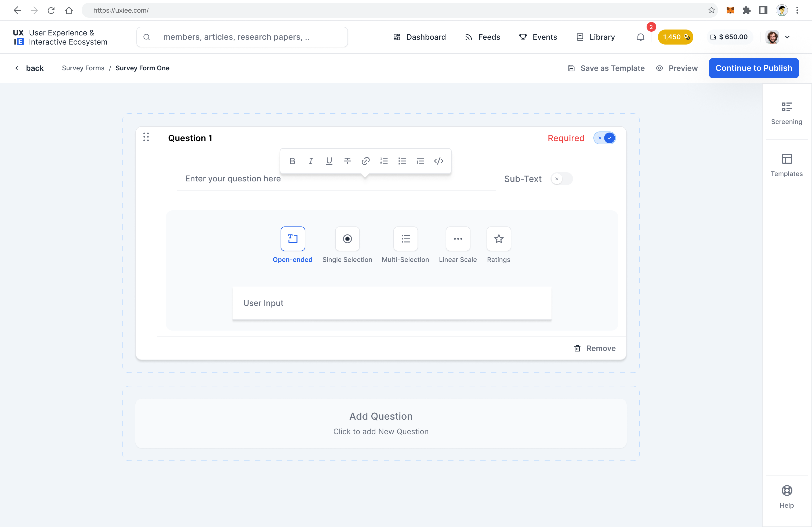Focus the Enter your question here field

click(x=336, y=179)
